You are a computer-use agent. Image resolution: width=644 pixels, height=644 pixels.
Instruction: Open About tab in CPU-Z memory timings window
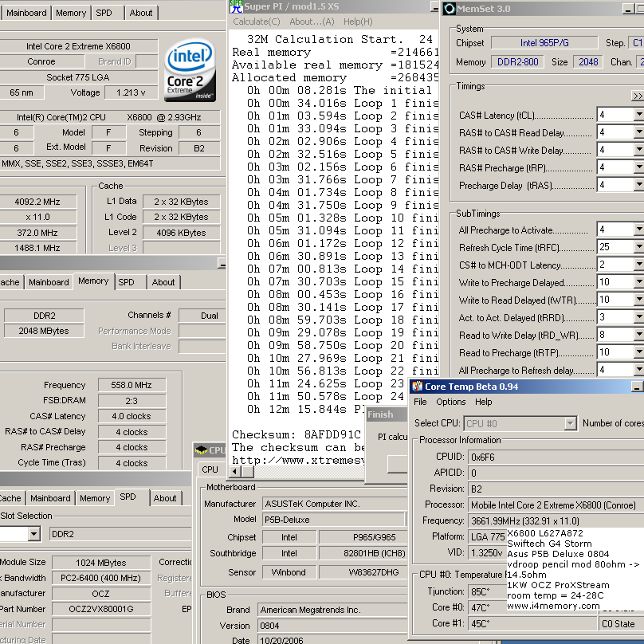(163, 282)
